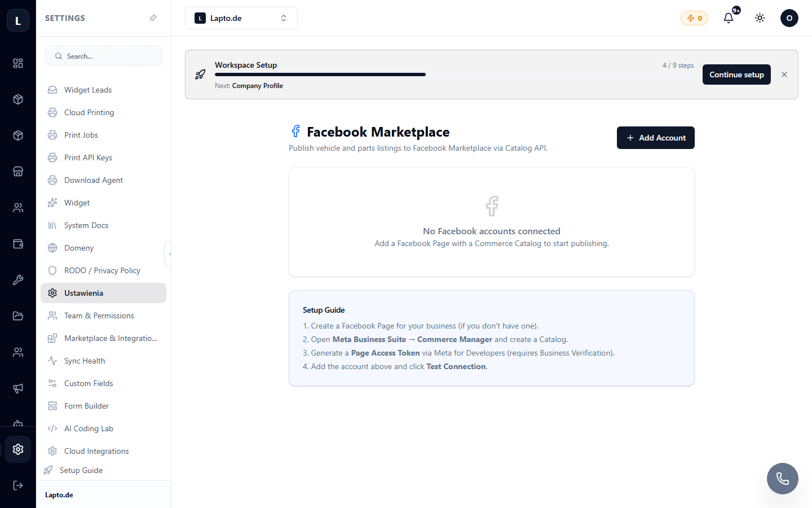Click the Add Account button
Screen dimensions: 812x508
656,138
